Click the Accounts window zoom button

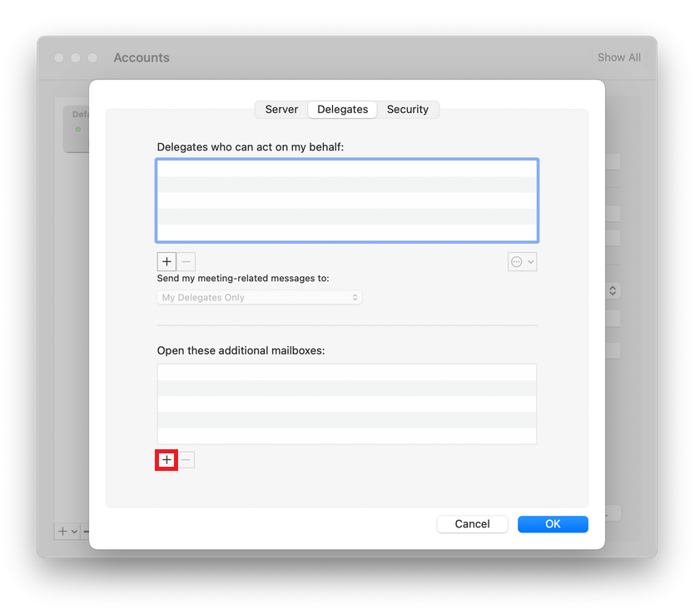pos(92,57)
